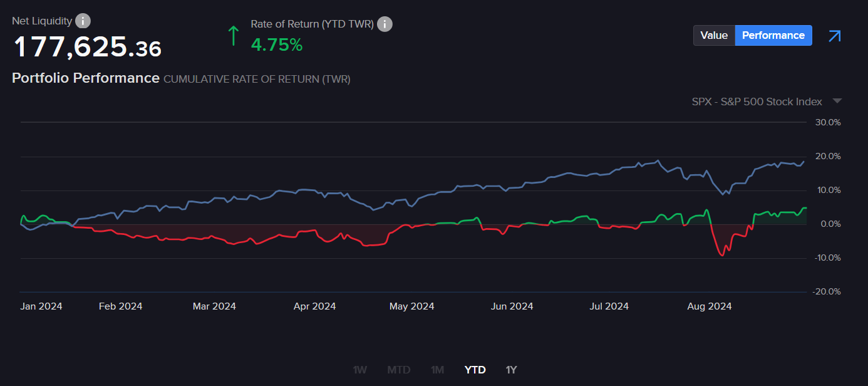This screenshot has height=386, width=868.
Task: Open the Rate of Return info tooltip icon
Action: [385, 24]
